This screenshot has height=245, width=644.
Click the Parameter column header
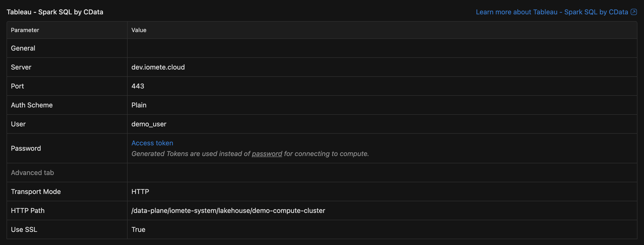tap(25, 30)
